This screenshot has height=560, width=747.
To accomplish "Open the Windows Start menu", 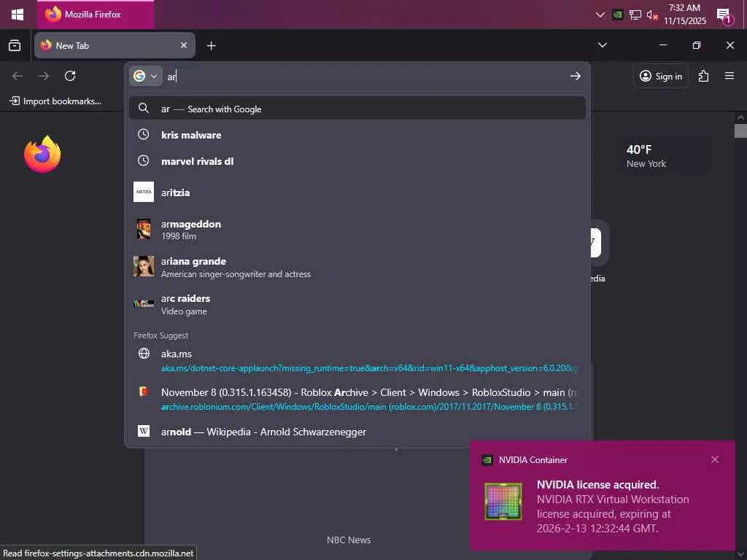I will pos(18,15).
